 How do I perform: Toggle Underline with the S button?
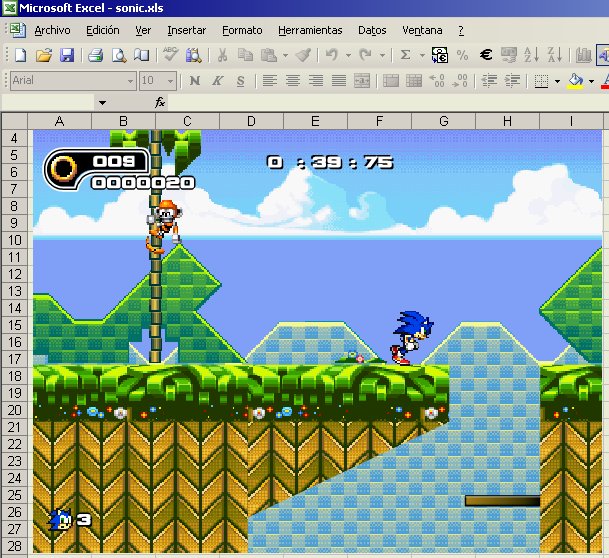coord(240,81)
